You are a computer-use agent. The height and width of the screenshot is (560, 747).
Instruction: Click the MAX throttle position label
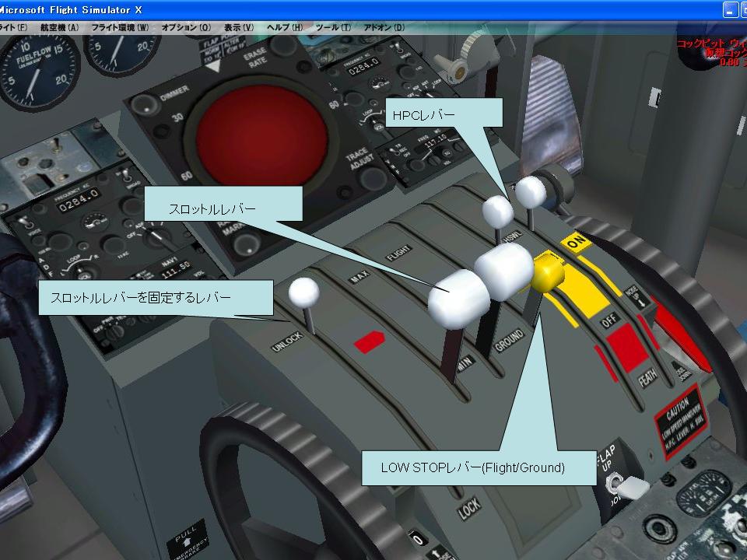pyautogui.click(x=359, y=277)
